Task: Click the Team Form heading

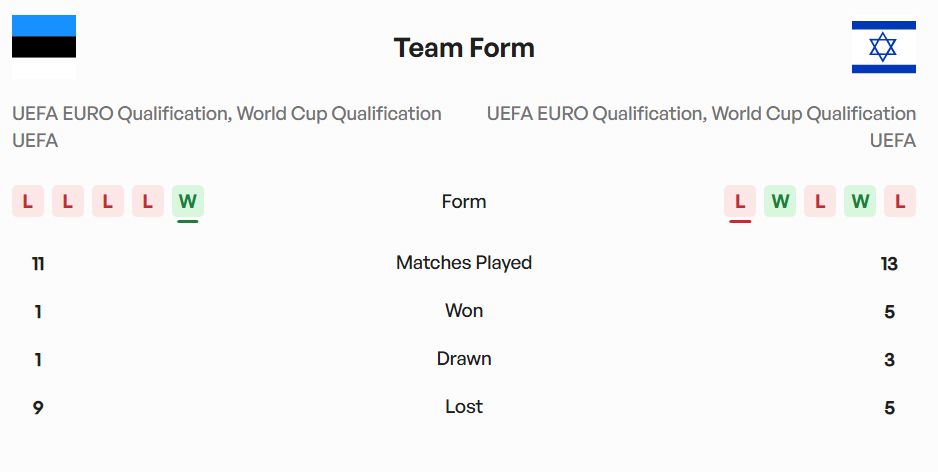Action: click(x=464, y=48)
